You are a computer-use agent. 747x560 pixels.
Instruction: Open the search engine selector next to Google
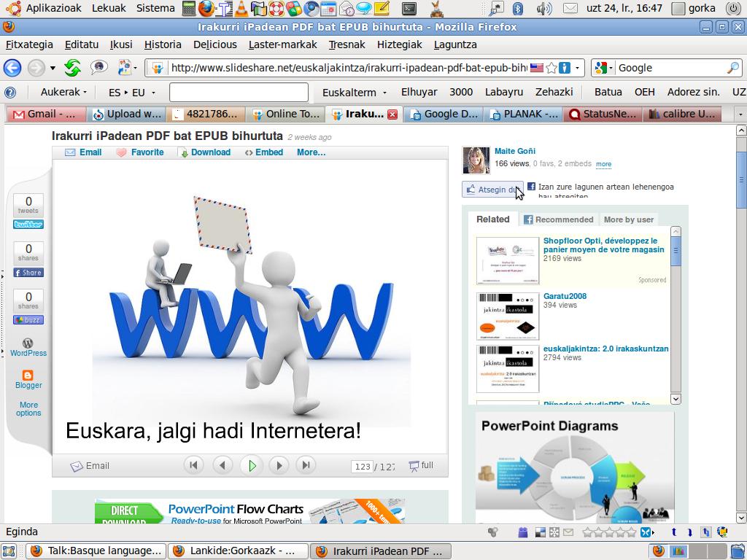click(x=603, y=68)
